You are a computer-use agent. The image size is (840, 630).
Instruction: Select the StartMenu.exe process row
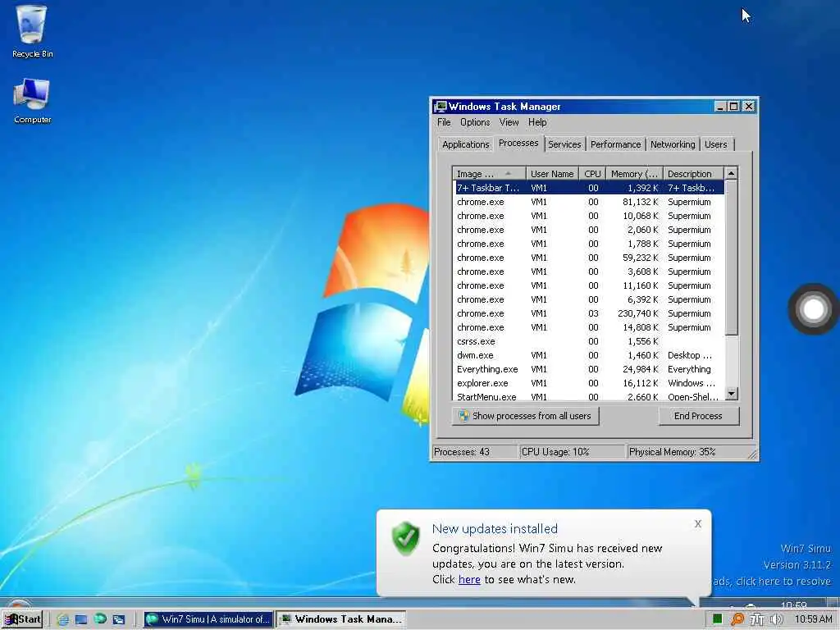pos(589,396)
